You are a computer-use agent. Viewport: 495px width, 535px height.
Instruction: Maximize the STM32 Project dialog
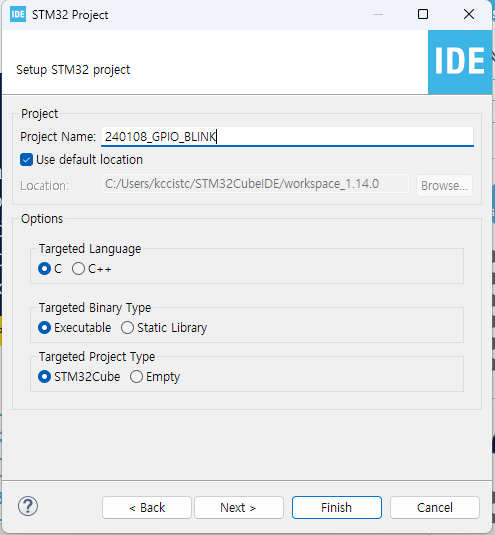423,14
